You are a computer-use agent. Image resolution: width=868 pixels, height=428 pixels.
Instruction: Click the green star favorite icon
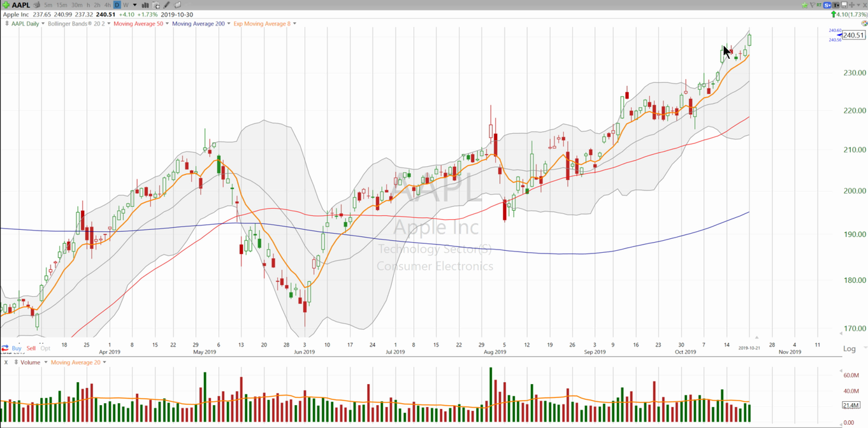pos(805,5)
